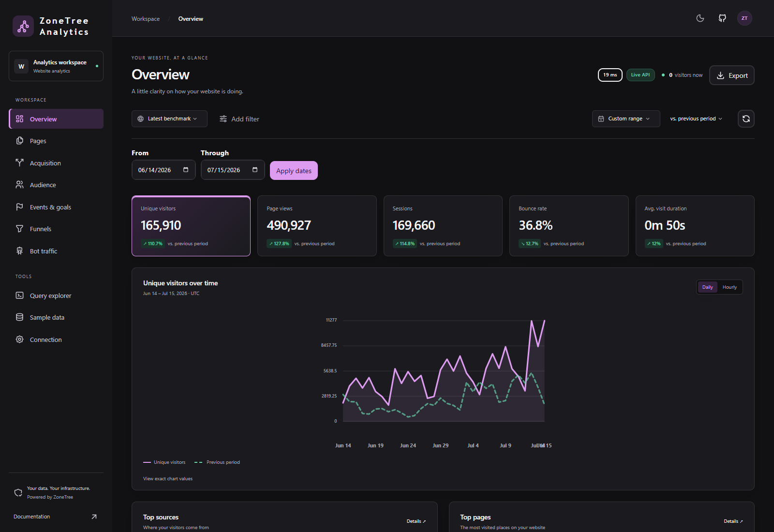Open the Through date calendar picker icon

[x=255, y=170]
